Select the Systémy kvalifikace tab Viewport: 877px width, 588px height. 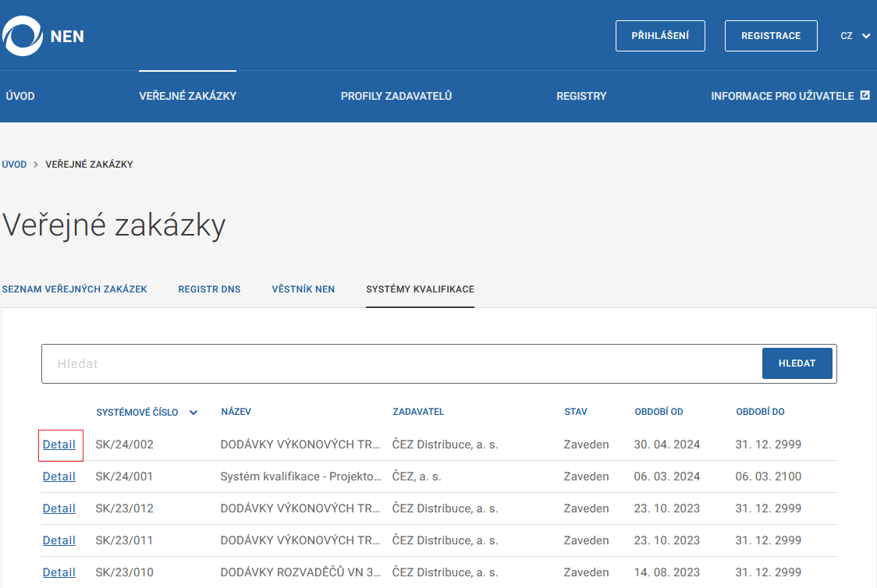coord(420,289)
